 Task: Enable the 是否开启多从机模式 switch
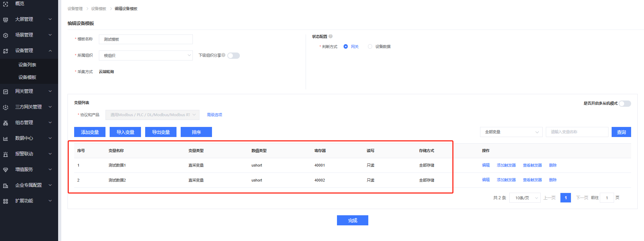coord(625,104)
